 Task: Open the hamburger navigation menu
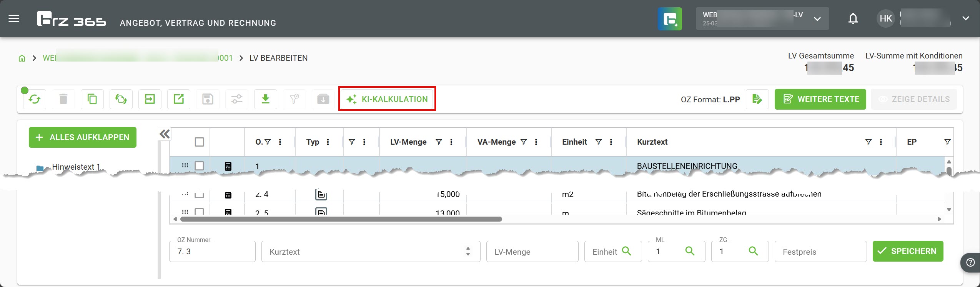pyautogui.click(x=14, y=18)
